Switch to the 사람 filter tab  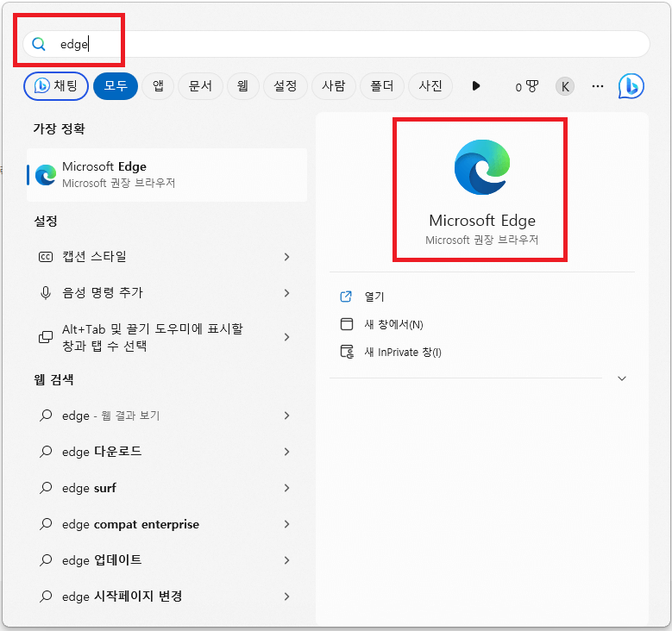click(x=334, y=86)
